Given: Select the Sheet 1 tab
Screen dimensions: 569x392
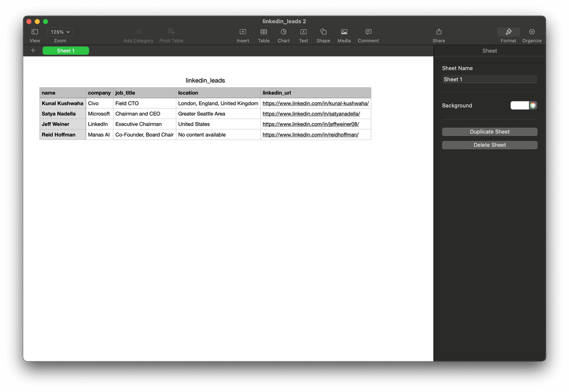Looking at the screenshot, I should [66, 50].
